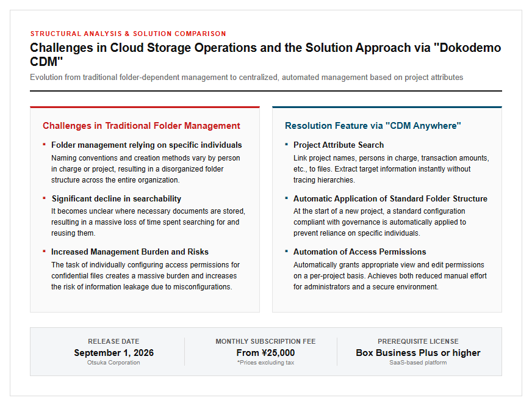Select the main title about Dokodemo CDM

tap(265, 54)
